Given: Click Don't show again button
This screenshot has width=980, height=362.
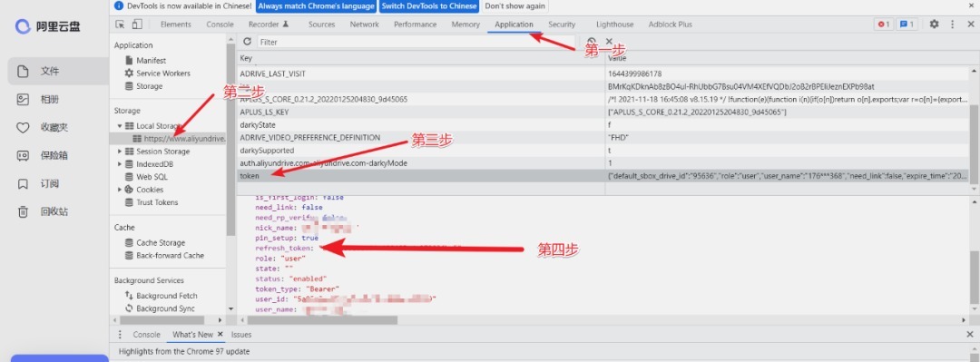Looking at the screenshot, I should point(514,6).
